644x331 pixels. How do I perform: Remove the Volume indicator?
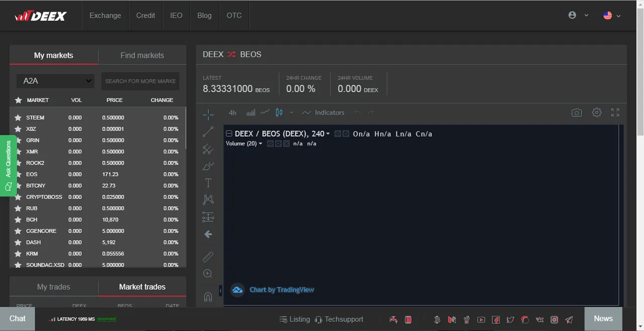[x=286, y=144]
